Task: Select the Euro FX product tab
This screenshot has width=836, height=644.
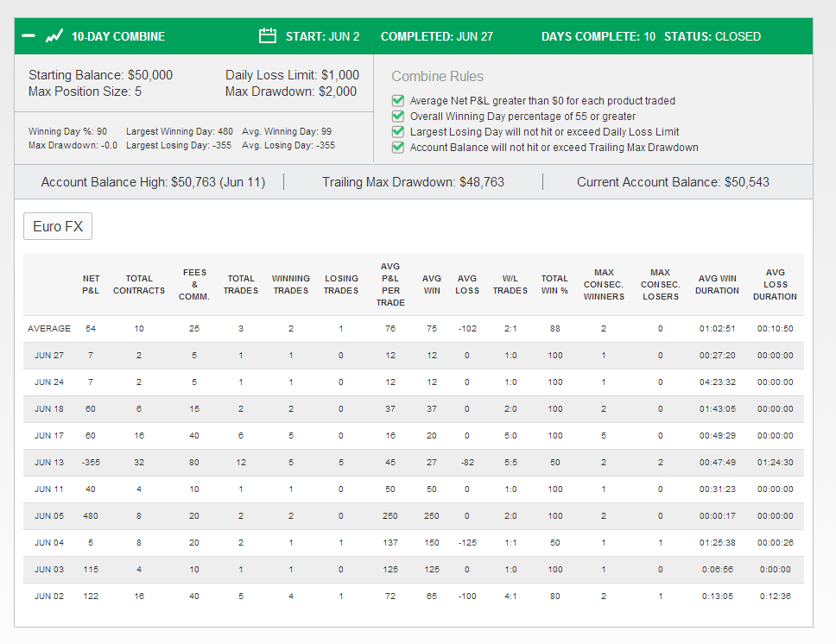Action: pyautogui.click(x=58, y=226)
